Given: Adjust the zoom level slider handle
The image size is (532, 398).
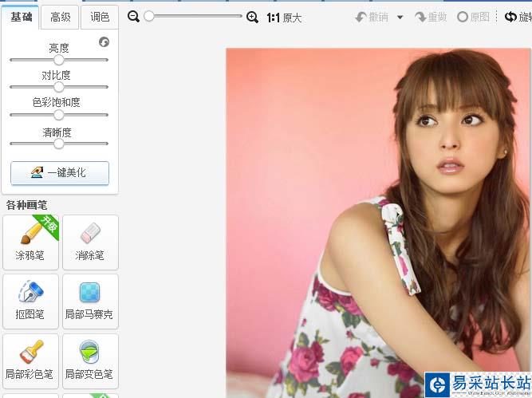Looking at the screenshot, I should click(x=149, y=16).
